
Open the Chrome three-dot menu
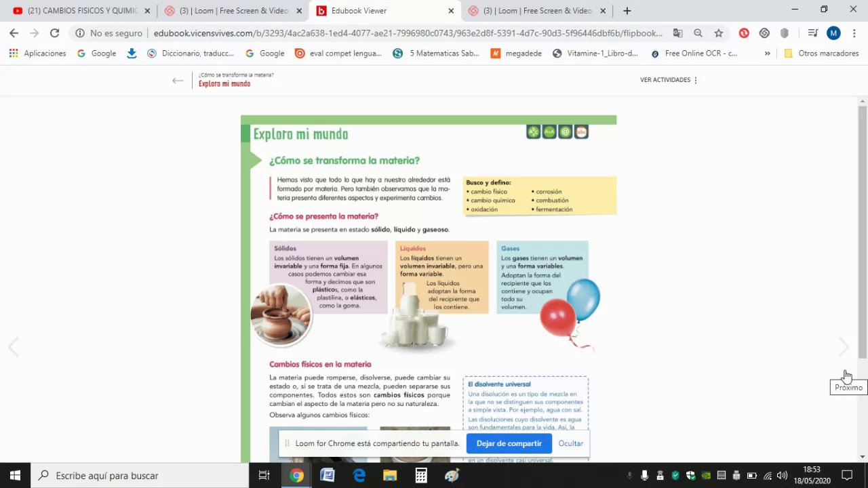[854, 33]
